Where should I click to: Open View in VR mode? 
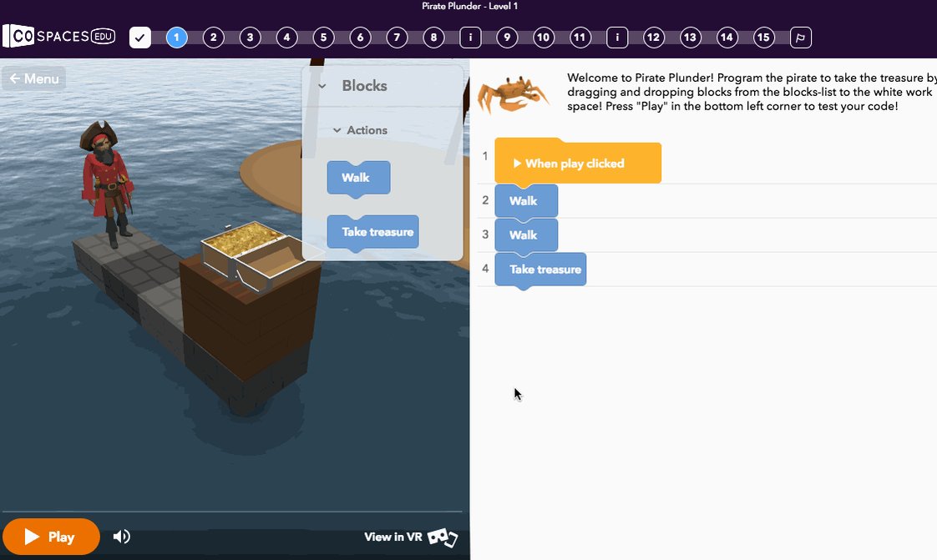[411, 537]
